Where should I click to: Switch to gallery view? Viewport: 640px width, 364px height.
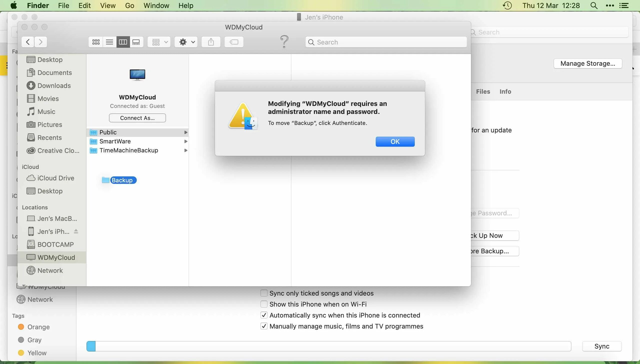[136, 42]
